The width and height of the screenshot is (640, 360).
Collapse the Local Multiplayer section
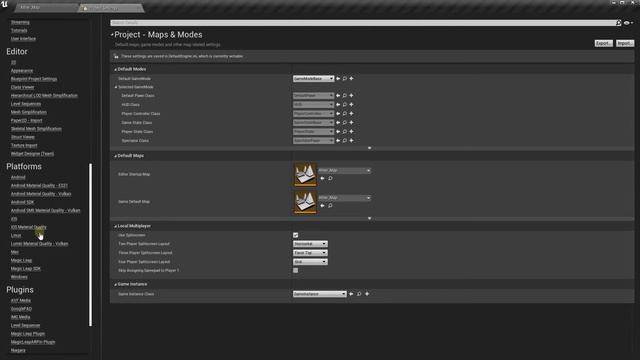116,226
